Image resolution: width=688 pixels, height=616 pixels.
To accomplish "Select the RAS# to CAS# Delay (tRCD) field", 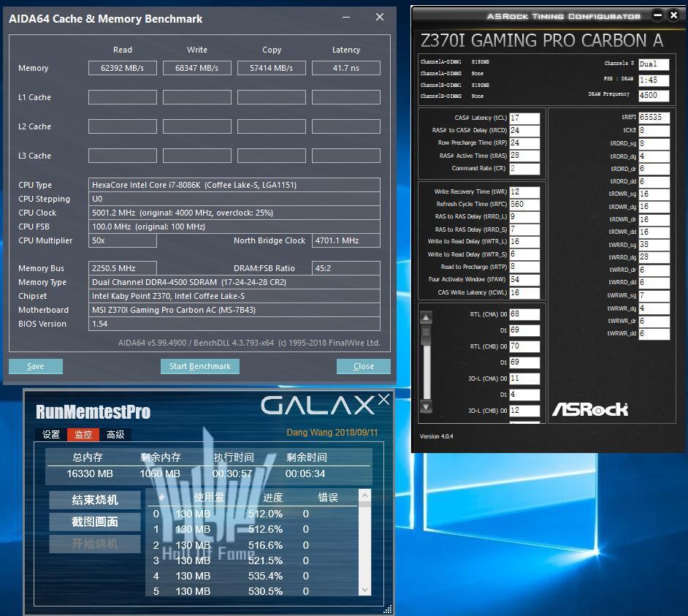I will pos(524,130).
